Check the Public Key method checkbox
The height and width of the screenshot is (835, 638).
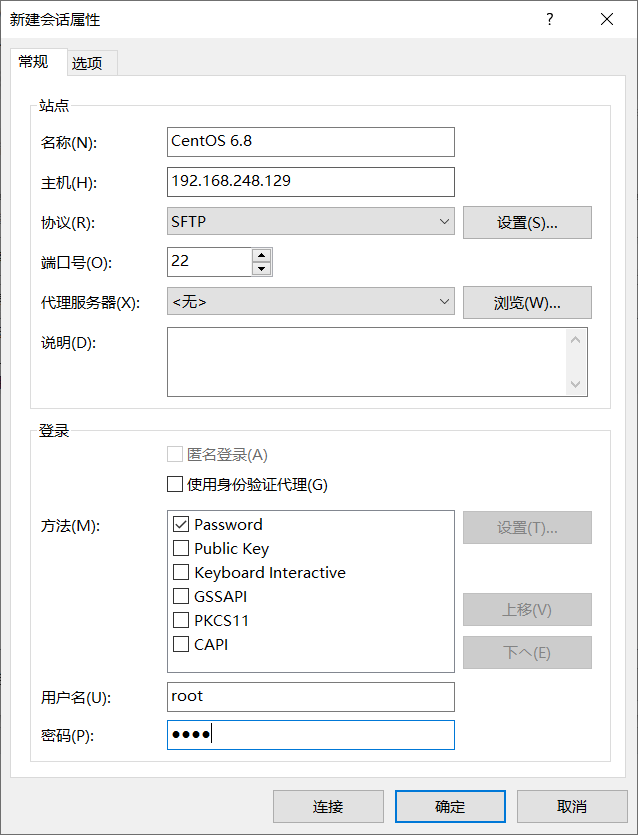tap(181, 549)
